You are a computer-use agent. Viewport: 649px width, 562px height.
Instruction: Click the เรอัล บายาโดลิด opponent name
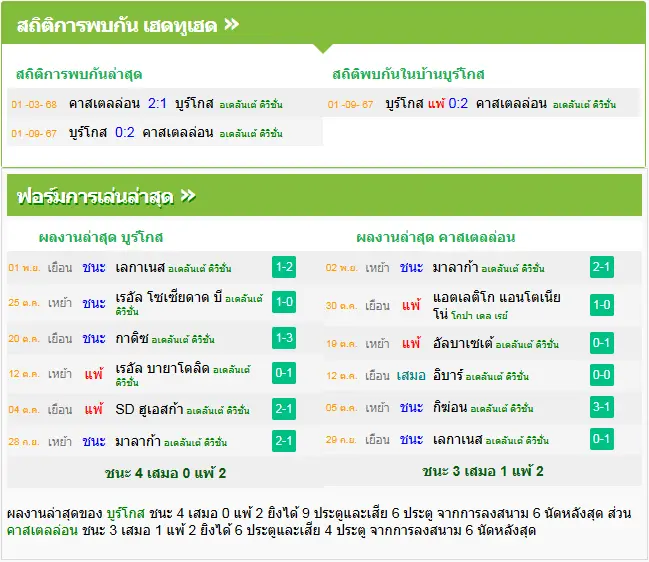[x=163, y=368]
